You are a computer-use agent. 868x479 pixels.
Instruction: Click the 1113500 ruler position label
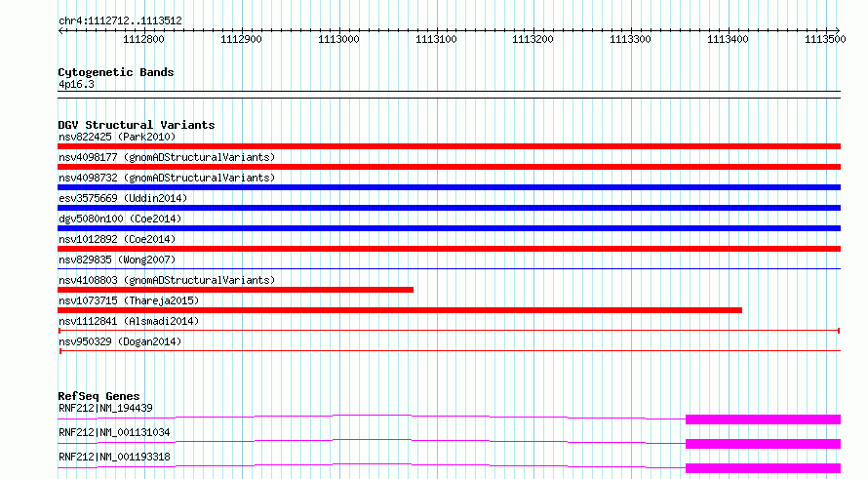(x=825, y=39)
